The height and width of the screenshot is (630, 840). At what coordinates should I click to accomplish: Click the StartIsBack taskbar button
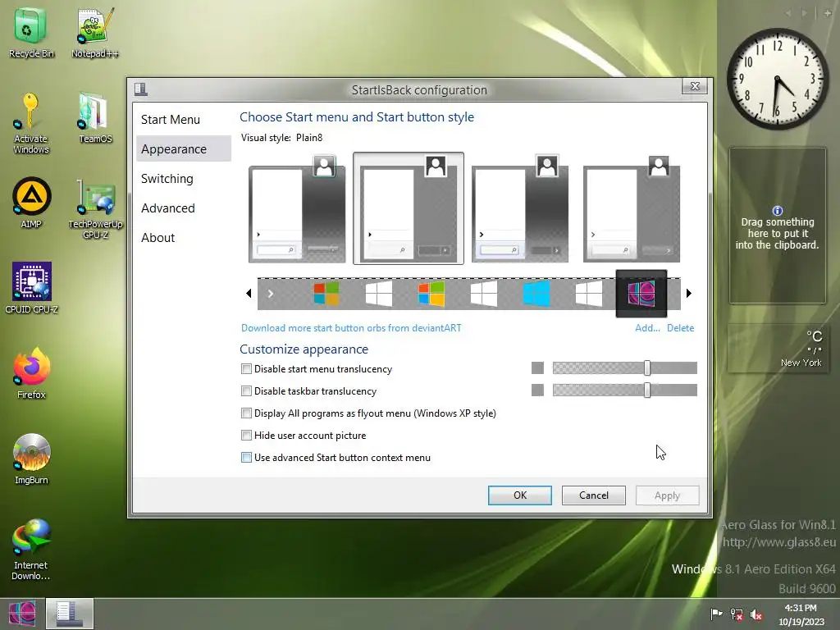pos(70,614)
